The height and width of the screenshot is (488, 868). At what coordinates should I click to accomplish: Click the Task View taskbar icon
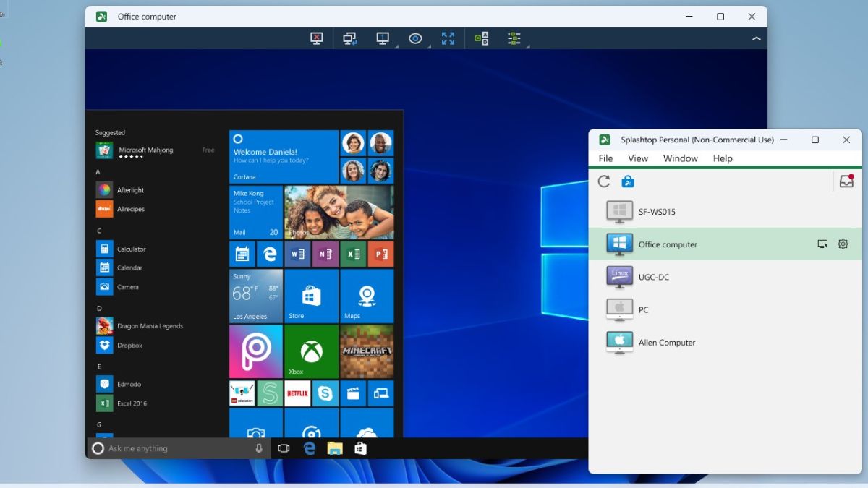[x=284, y=448]
